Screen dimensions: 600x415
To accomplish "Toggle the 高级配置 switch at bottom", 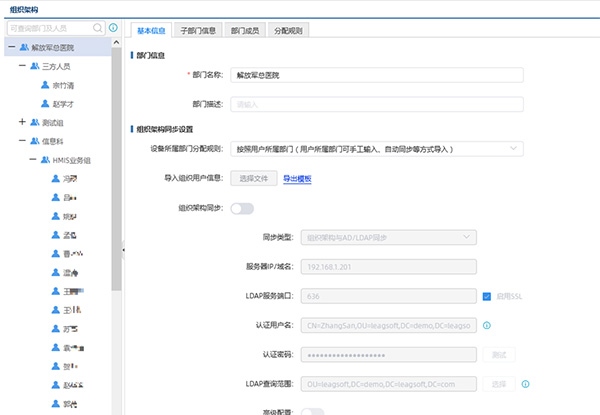I will 312,411.
